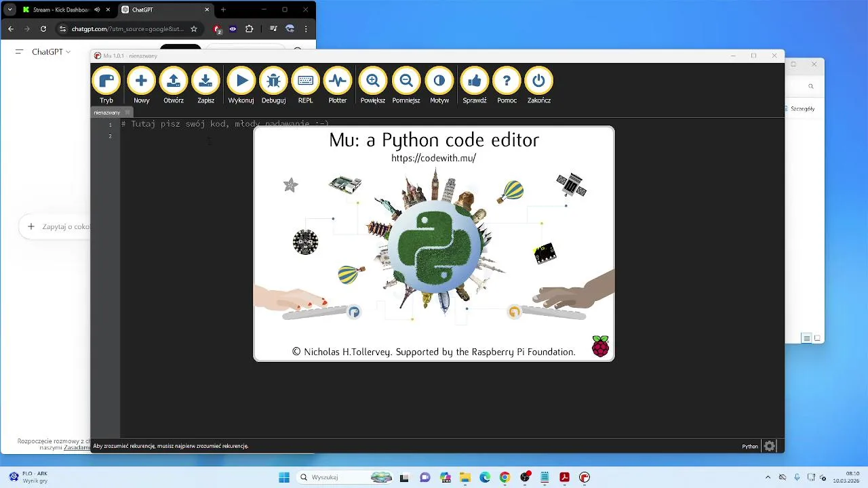Open Chrome profile avatar

point(290,29)
